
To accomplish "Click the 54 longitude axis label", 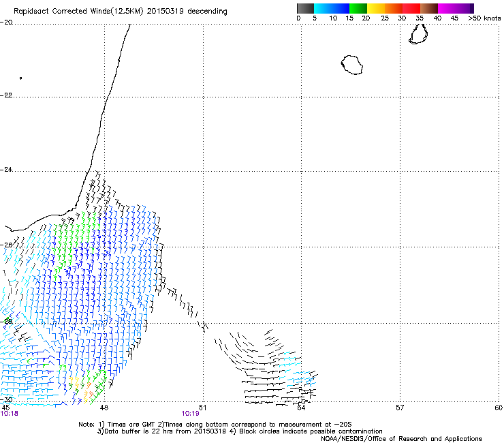I will coord(301,408).
